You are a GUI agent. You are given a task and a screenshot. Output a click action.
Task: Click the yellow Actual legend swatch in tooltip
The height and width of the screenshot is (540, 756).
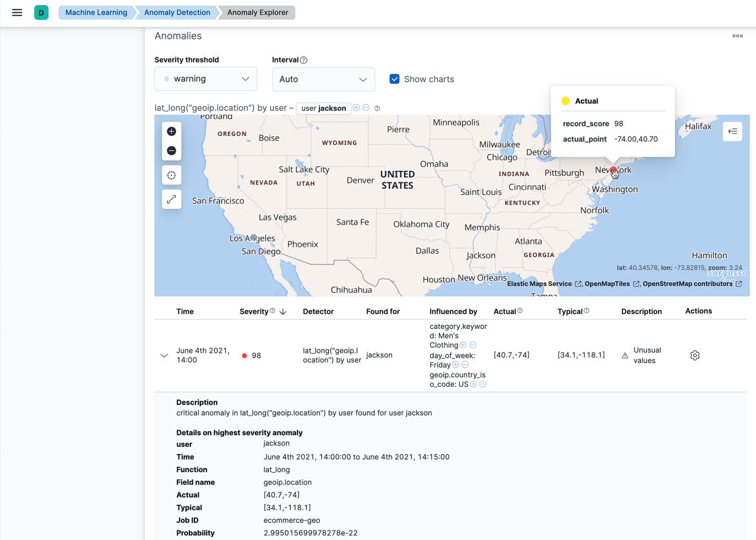pos(565,101)
